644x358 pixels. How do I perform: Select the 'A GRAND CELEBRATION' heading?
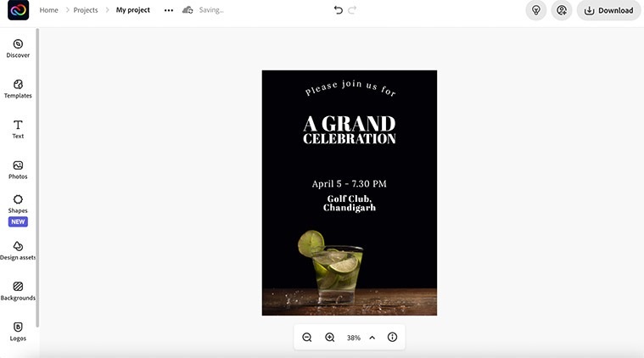[x=350, y=130]
